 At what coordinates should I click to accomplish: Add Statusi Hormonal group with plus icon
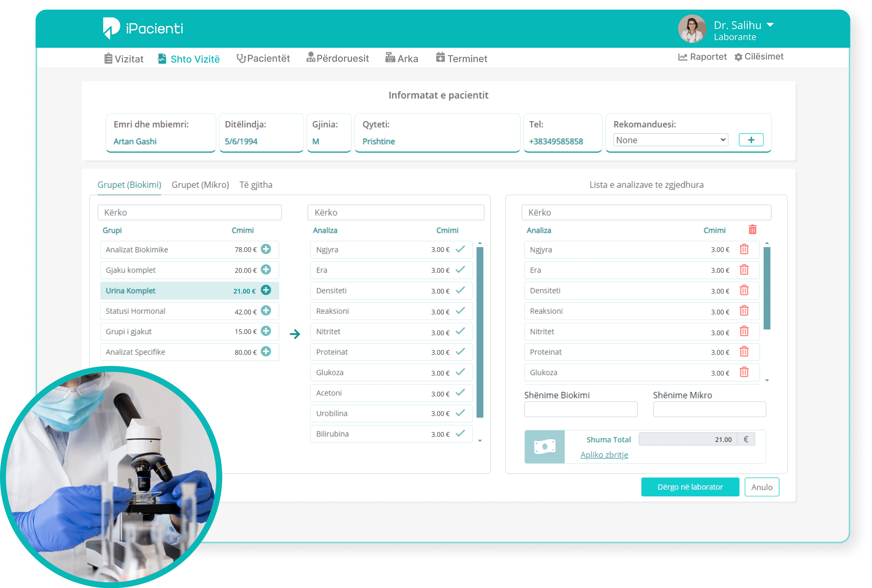tap(266, 310)
